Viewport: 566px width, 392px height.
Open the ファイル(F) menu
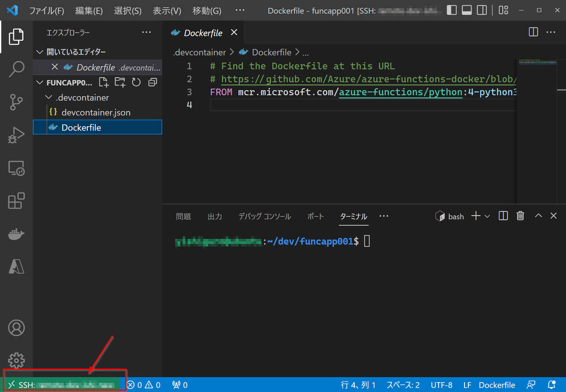pos(47,10)
